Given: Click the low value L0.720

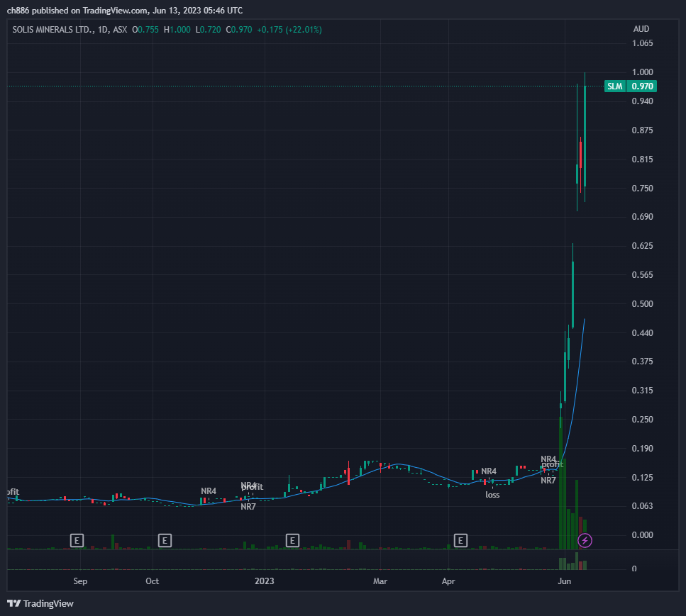Looking at the screenshot, I should [x=209, y=30].
